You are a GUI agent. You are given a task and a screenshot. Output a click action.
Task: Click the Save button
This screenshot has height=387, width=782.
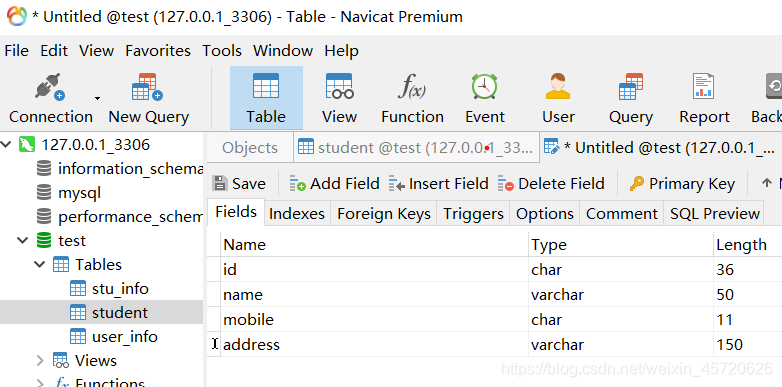(239, 184)
